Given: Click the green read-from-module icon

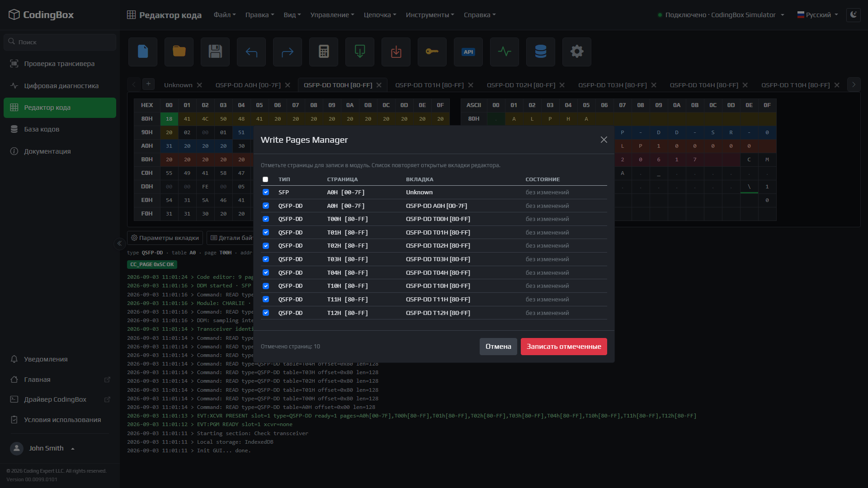Looking at the screenshot, I should coord(360,52).
